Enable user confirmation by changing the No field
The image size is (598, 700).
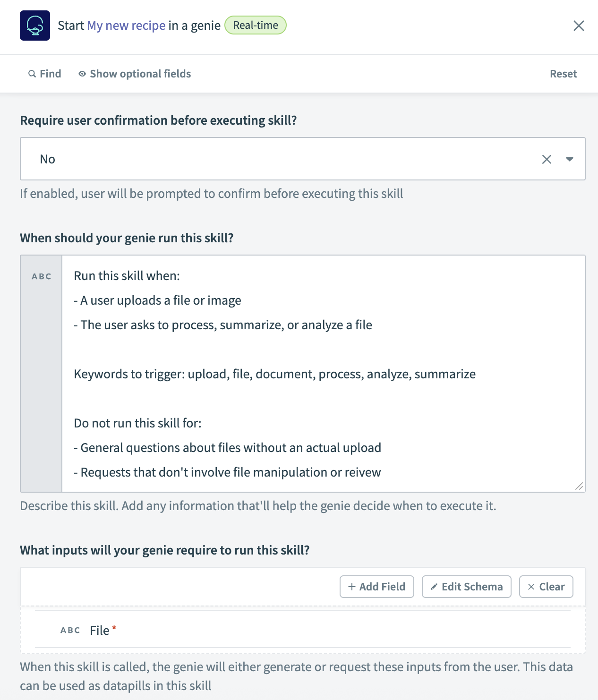tap(283, 159)
